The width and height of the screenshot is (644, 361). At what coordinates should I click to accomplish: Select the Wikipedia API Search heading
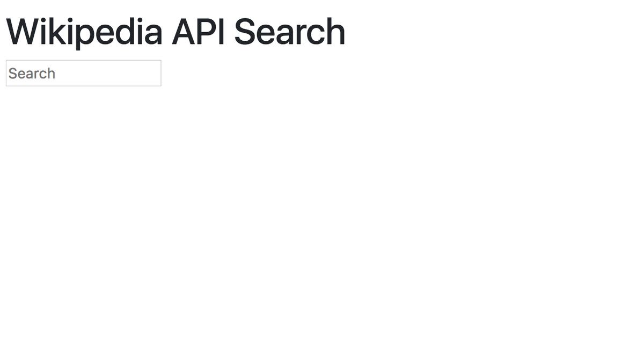click(x=175, y=32)
